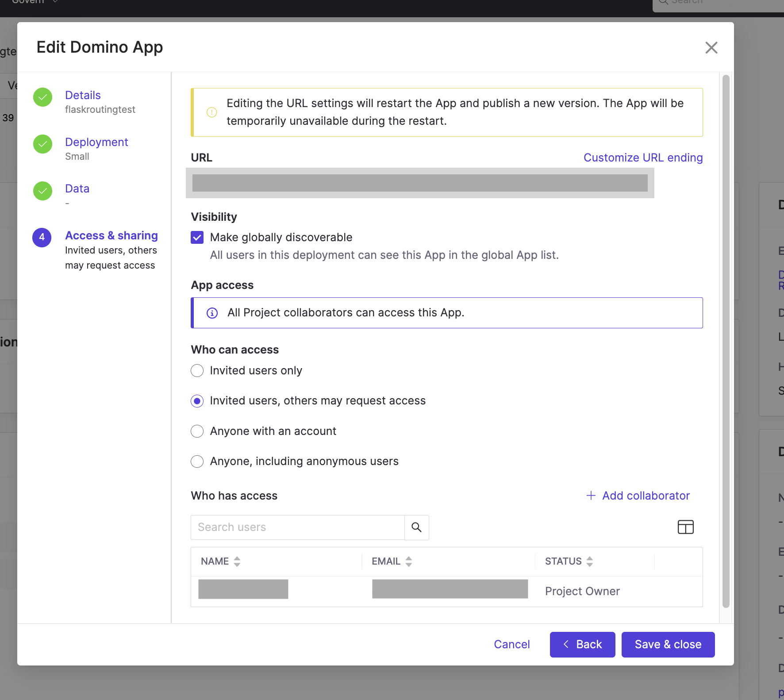Click the Deployment step green checkmark
This screenshot has width=784, height=700.
coord(43,144)
